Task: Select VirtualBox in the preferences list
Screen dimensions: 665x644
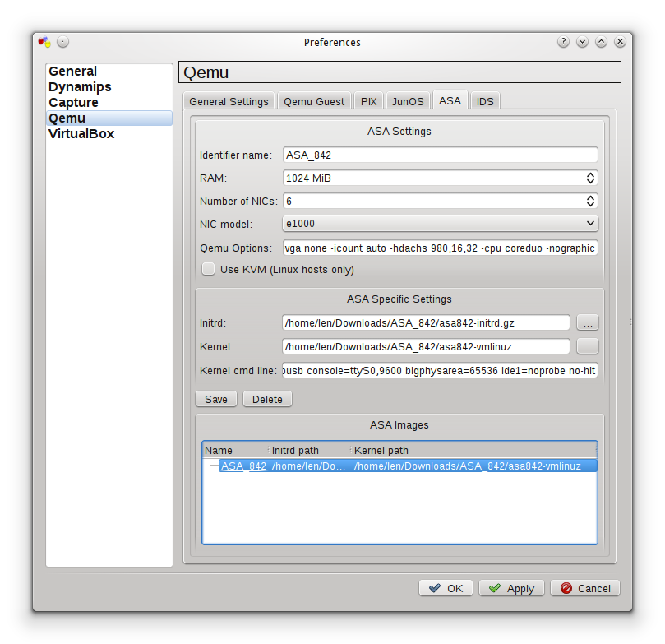Action: (109, 134)
